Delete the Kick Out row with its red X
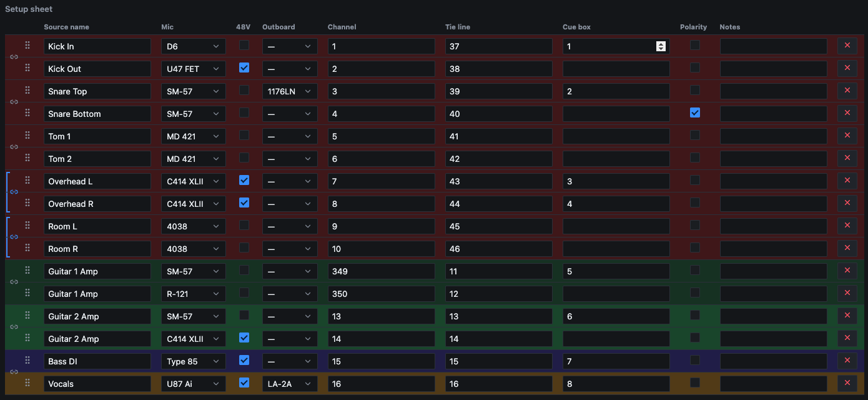This screenshot has height=400, width=868. [x=847, y=68]
